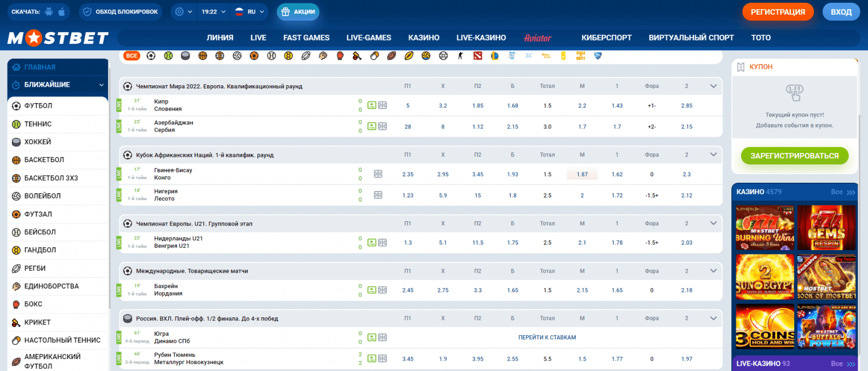Collapse the Чемпионат Мира 2022 section
Image resolution: width=868 pixels, height=371 pixels.
(713, 86)
